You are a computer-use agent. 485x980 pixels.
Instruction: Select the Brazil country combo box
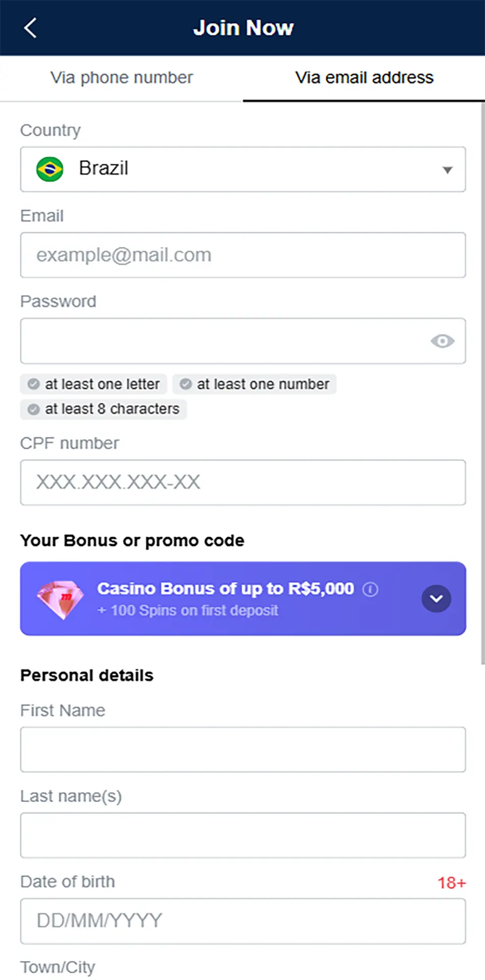[x=243, y=169]
